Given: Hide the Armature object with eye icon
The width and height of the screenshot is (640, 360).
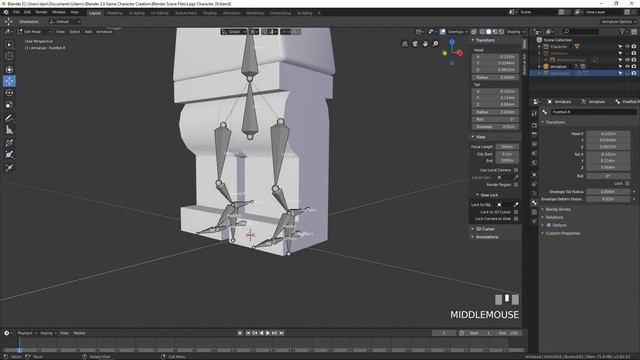Looking at the screenshot, I should point(627,66).
